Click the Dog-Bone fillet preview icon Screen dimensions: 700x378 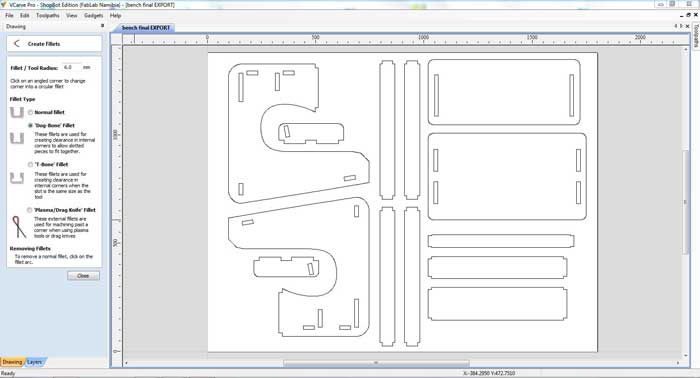[17, 138]
